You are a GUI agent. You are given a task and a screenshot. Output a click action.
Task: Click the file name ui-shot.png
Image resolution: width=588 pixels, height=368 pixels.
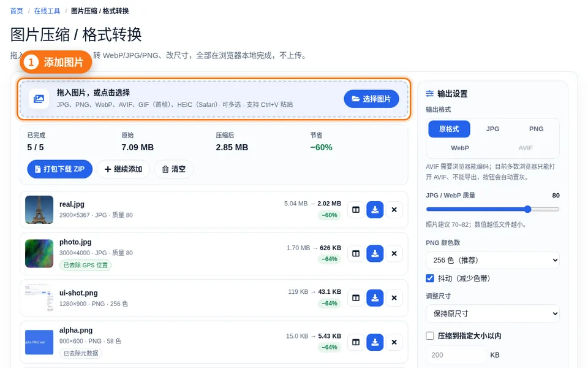[78, 293]
